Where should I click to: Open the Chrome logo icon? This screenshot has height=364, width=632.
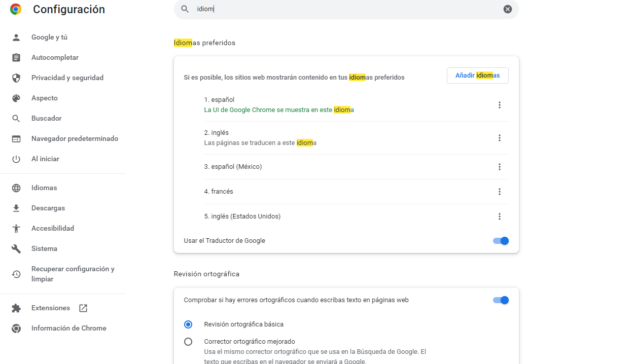[x=15, y=9]
